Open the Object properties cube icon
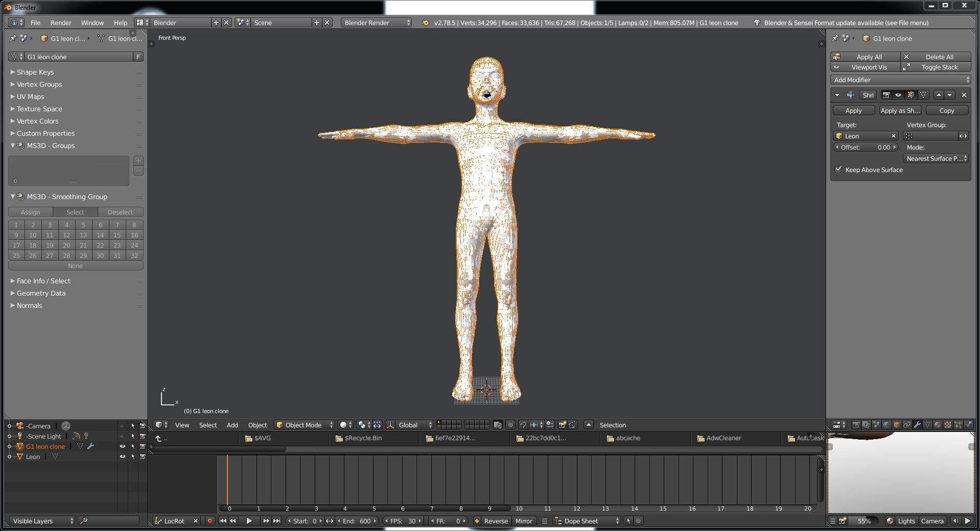The height and width of the screenshot is (531, 980). [x=897, y=425]
